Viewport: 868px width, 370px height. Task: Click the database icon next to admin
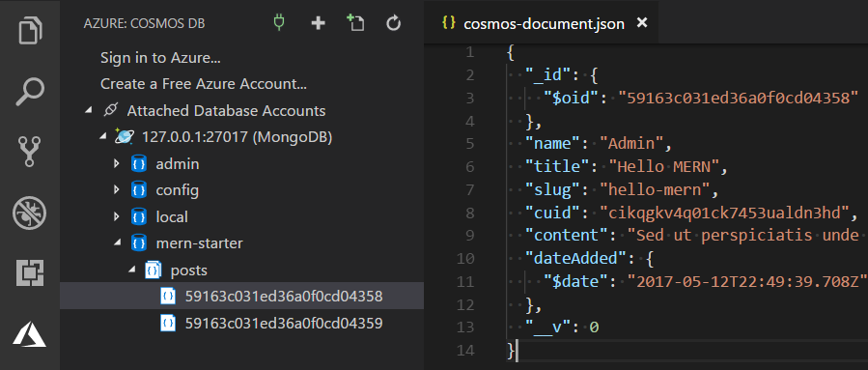[x=139, y=163]
